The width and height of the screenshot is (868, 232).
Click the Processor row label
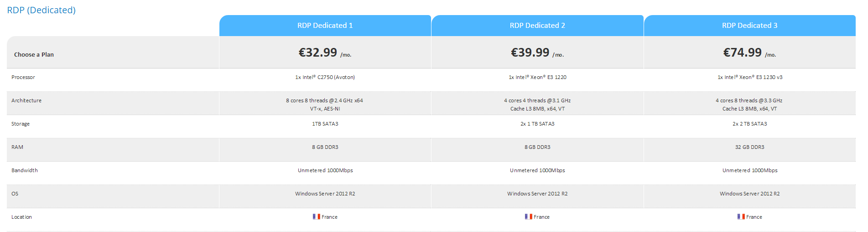pos(23,77)
